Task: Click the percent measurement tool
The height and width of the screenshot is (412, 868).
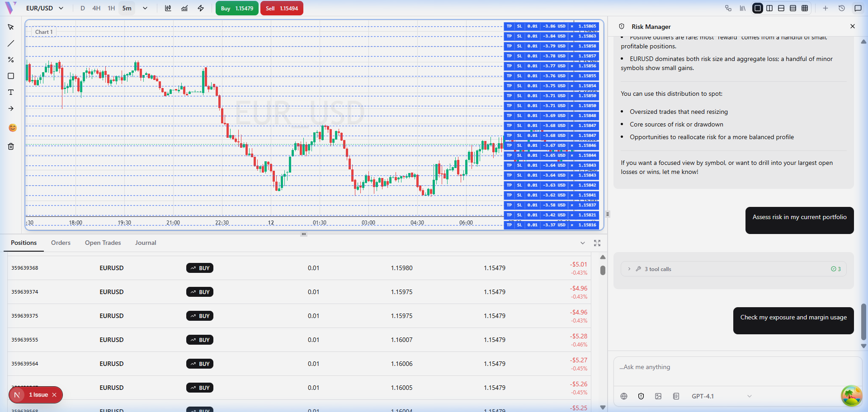Action: click(x=11, y=60)
